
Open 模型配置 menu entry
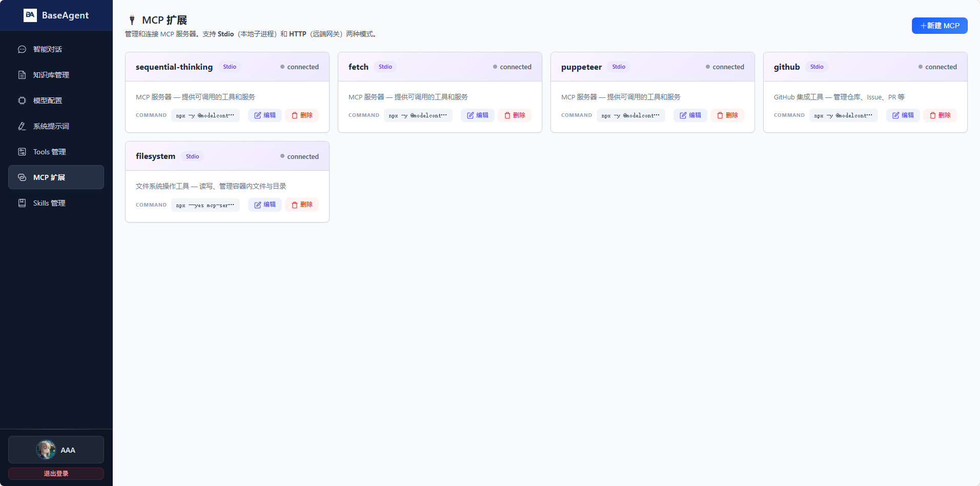56,100
